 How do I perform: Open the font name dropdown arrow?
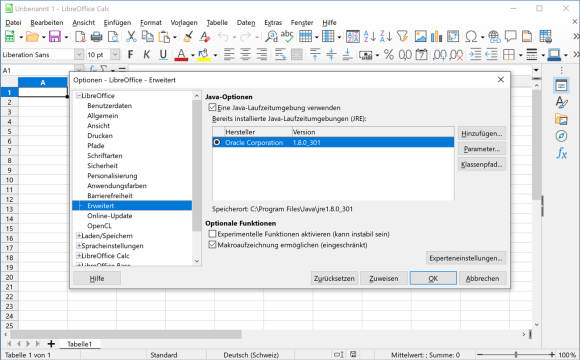[79, 55]
